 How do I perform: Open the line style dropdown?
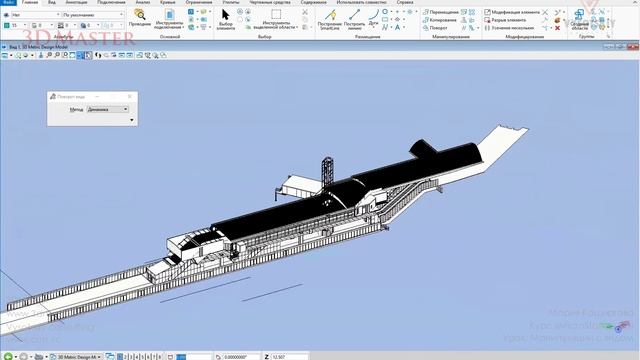[x=42, y=25]
